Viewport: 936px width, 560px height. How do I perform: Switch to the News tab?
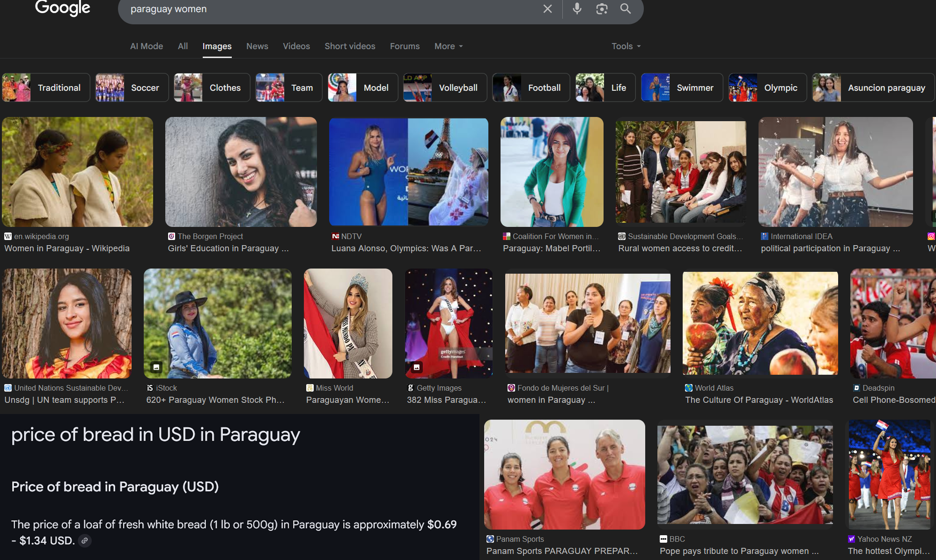pos(257,46)
